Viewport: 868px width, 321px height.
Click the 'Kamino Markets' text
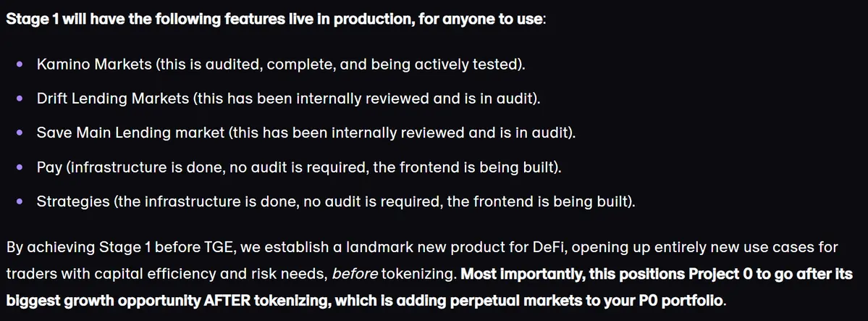(x=94, y=64)
